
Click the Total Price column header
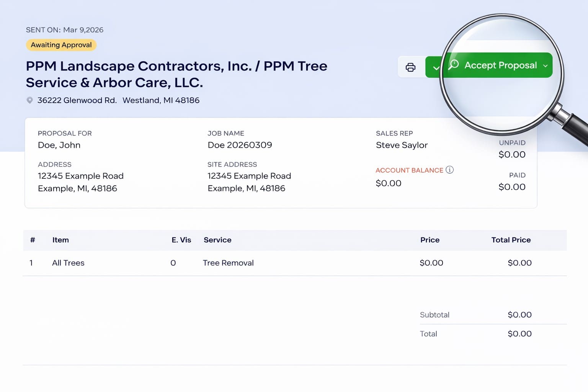tap(511, 240)
